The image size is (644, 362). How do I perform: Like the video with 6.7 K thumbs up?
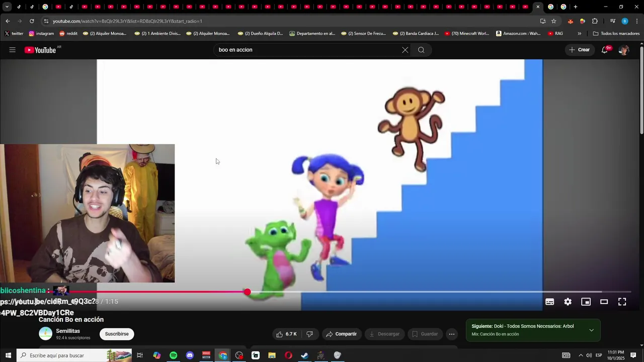(286, 334)
